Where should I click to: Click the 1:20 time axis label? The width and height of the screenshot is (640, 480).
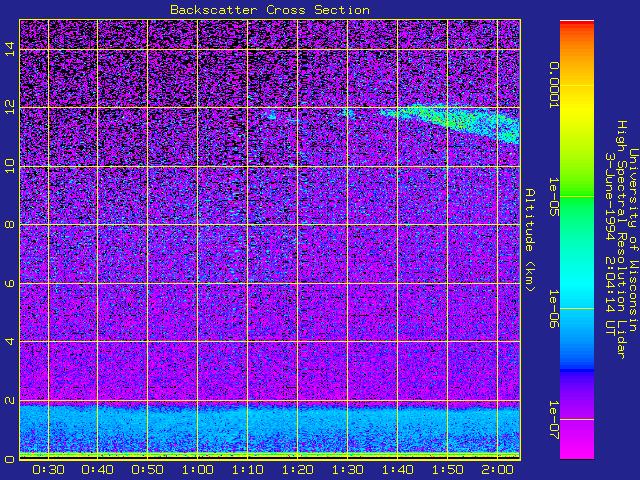pyautogui.click(x=297, y=470)
